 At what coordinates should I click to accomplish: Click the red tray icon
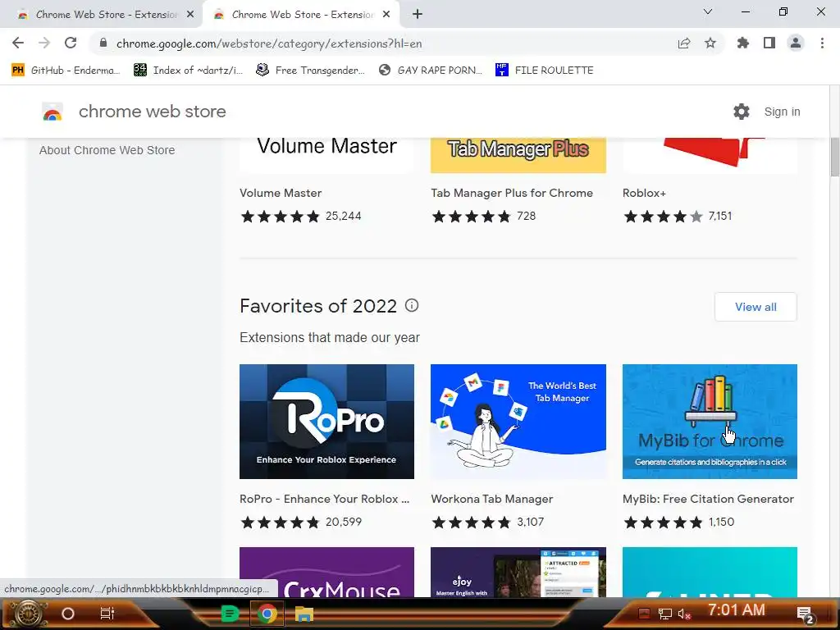click(644, 614)
